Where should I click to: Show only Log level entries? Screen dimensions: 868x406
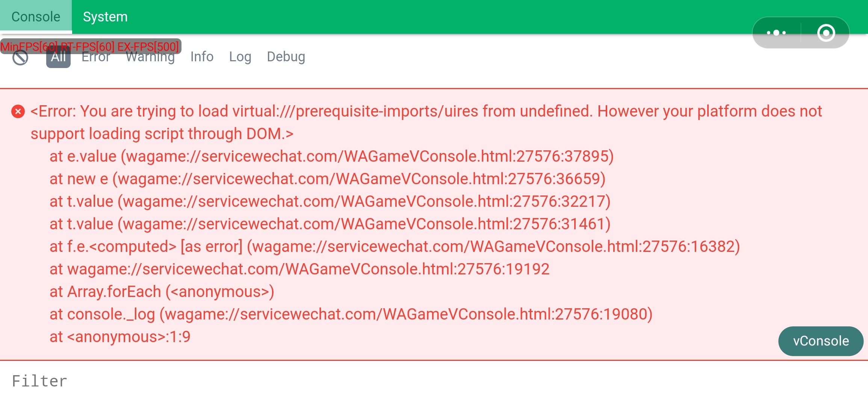[240, 57]
